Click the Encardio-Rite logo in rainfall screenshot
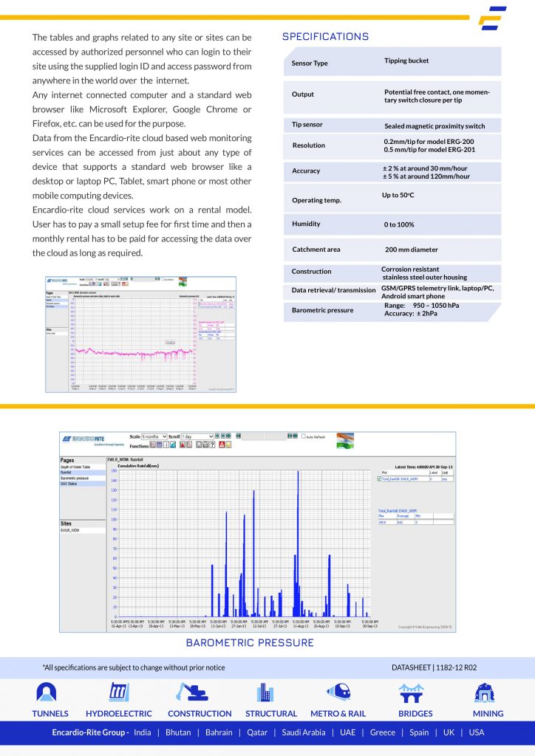Viewport: 535px width, 756px height. coord(83,439)
